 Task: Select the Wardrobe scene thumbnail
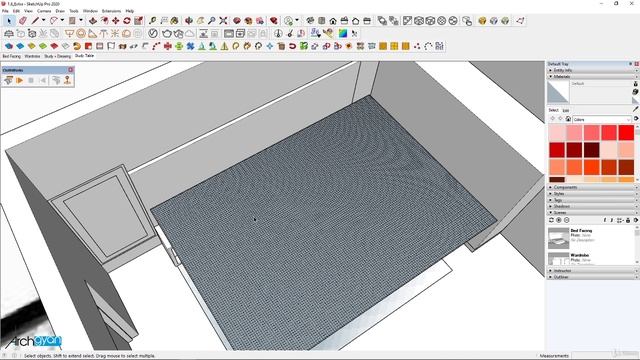coord(558,258)
